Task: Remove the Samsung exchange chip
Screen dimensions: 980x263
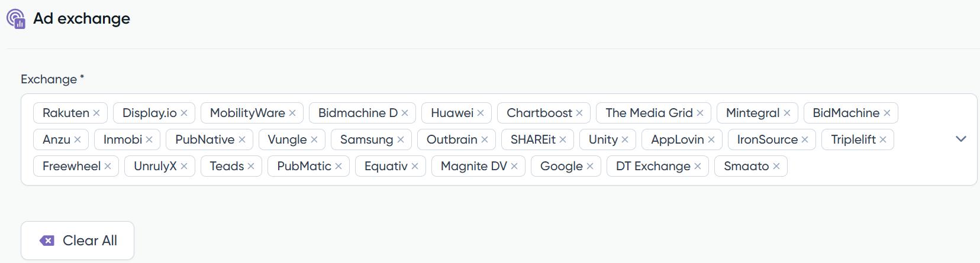Action: (401, 139)
